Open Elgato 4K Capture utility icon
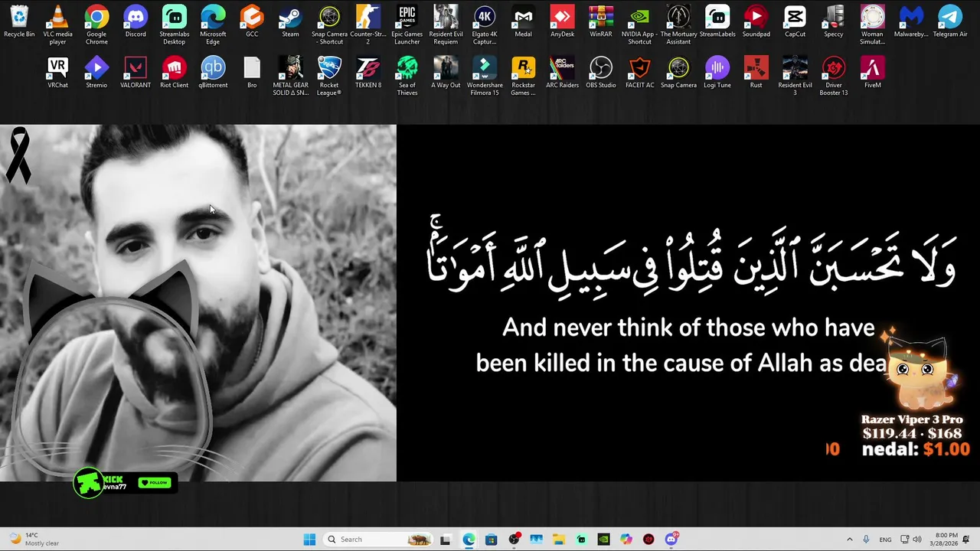 pos(485,24)
